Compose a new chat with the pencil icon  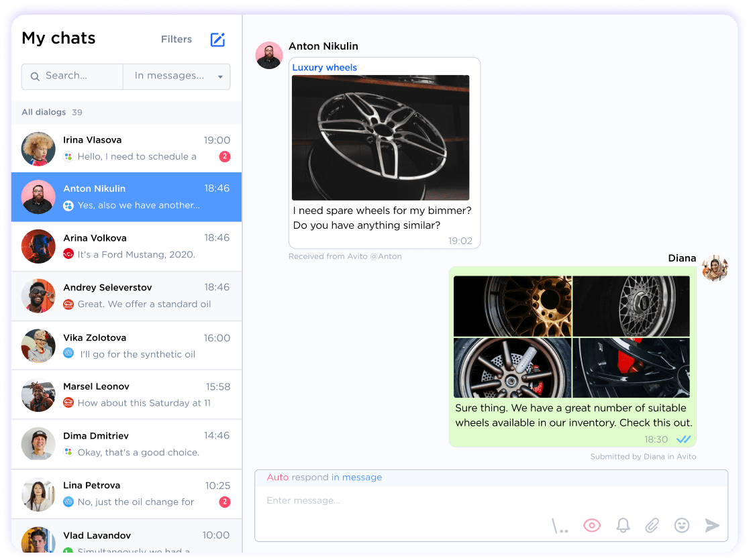(217, 40)
